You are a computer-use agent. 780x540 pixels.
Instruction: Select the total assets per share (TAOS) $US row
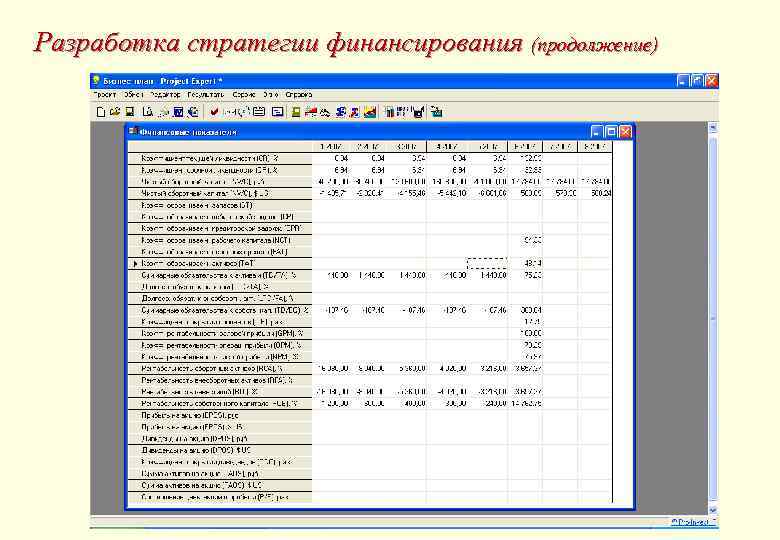point(220,485)
